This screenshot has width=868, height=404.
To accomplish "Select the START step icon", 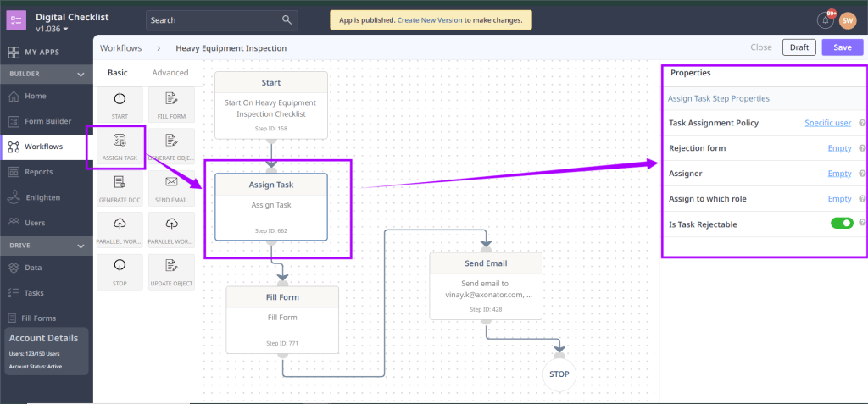I will coord(120,104).
